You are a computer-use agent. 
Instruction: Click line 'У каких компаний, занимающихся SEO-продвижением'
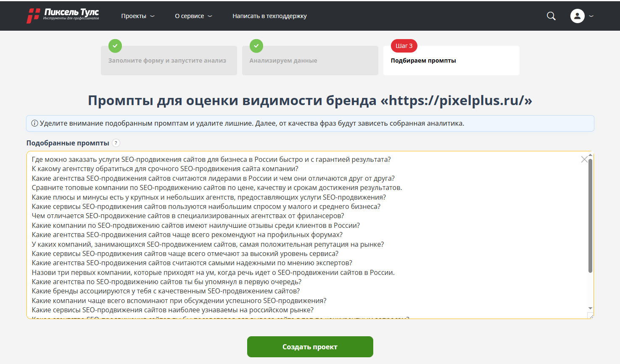pos(208,244)
